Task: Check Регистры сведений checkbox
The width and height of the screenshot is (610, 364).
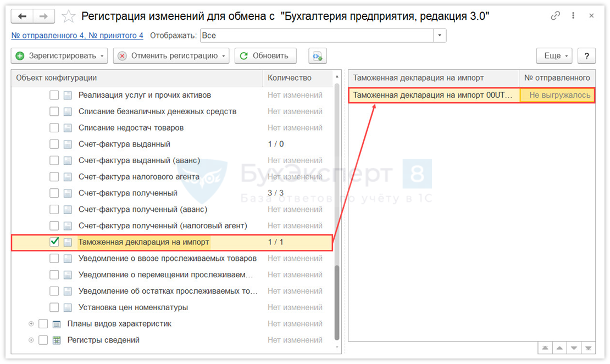Action: [43, 340]
